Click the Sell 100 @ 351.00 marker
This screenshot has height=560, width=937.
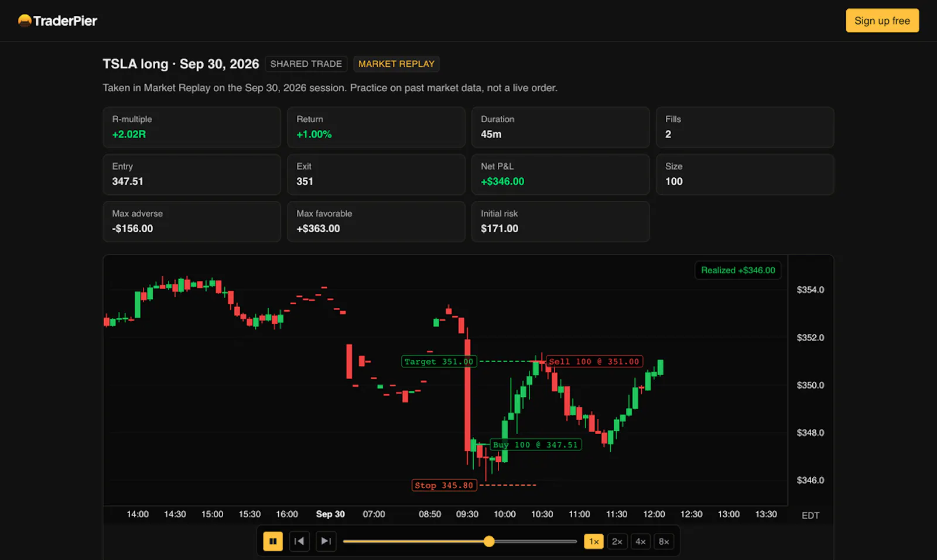tap(594, 362)
